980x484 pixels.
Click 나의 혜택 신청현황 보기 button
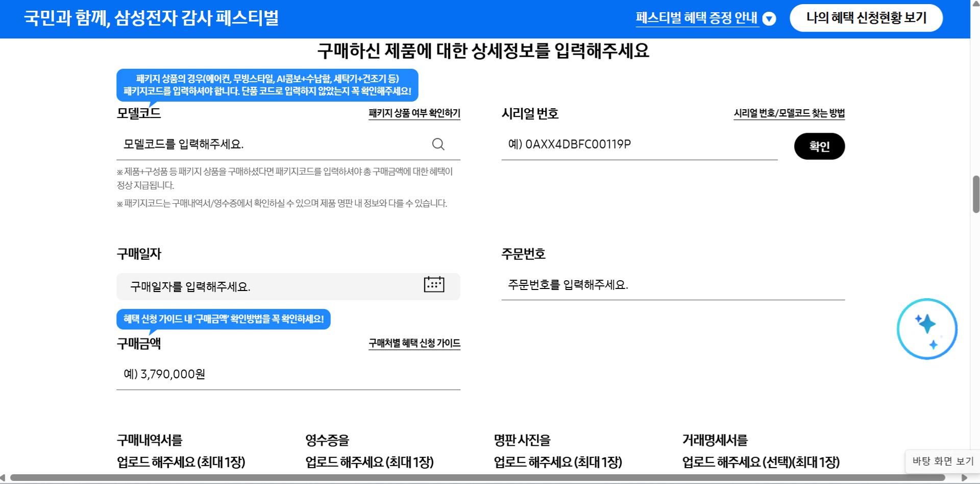click(866, 18)
